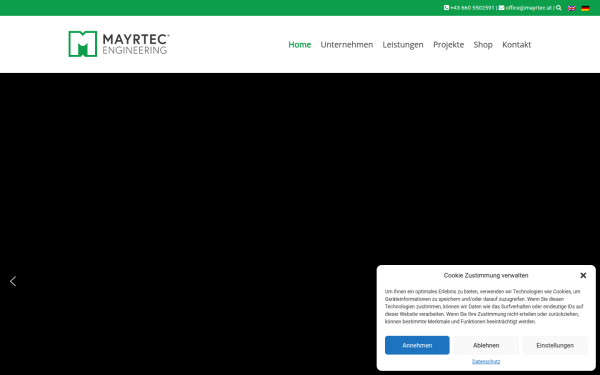Click the office@mayrtec.at email link
Screen dimensions: 600x375
point(529,8)
